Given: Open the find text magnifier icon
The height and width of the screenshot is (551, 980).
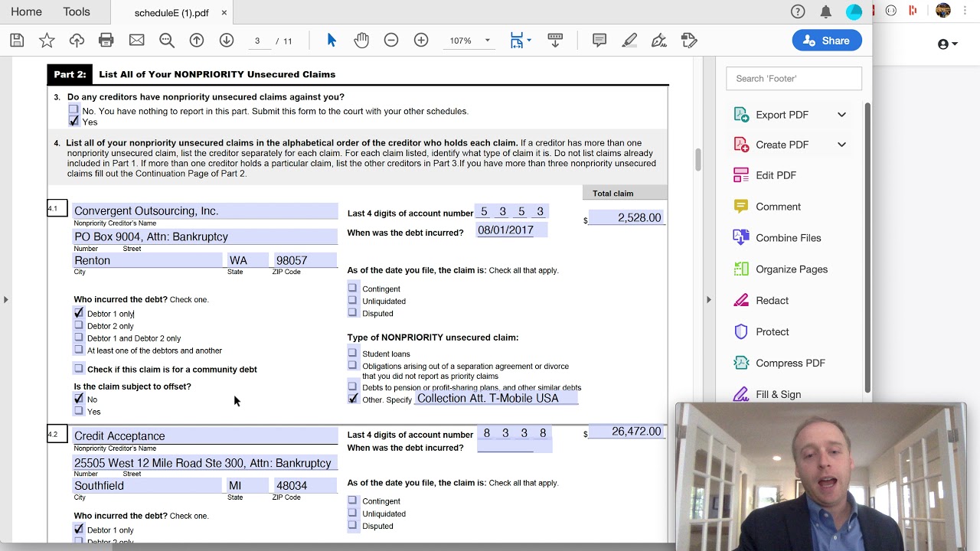Looking at the screenshot, I should pos(167,41).
